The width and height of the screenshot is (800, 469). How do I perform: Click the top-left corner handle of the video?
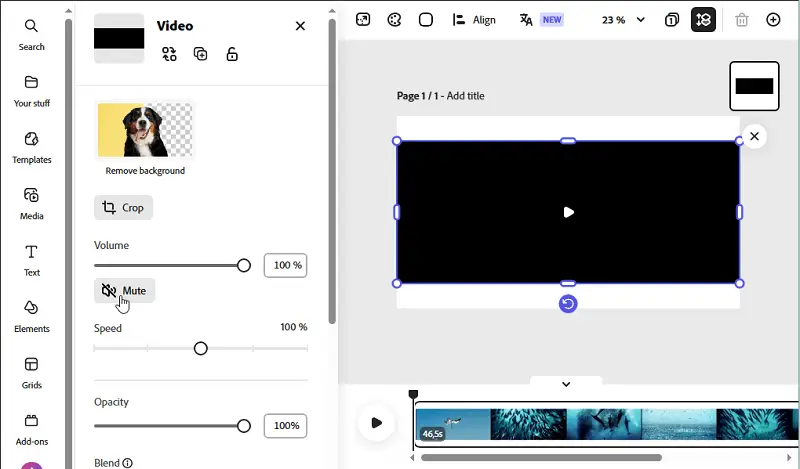pyautogui.click(x=396, y=140)
